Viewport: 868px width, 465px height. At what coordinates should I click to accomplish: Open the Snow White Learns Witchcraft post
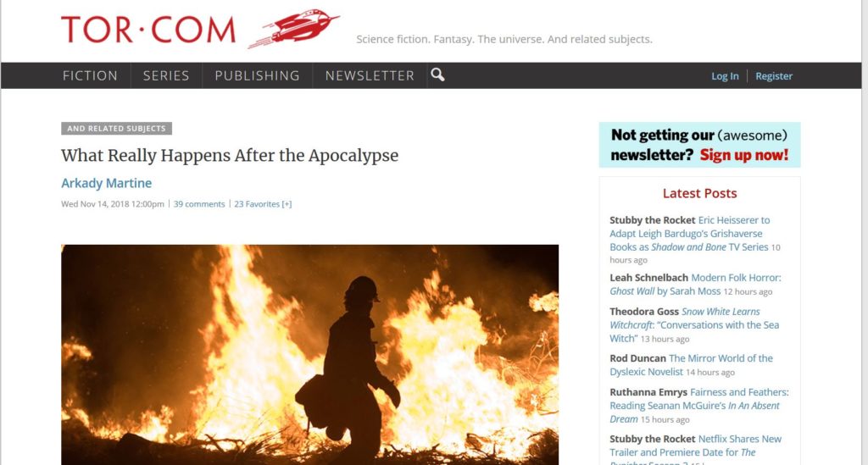tap(694, 325)
